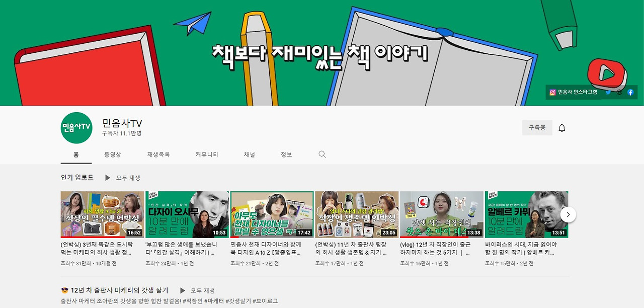Image resolution: width=644 pixels, height=308 pixels.
Task: Open the 민음사 인스타그램 text link
Action: tap(577, 92)
